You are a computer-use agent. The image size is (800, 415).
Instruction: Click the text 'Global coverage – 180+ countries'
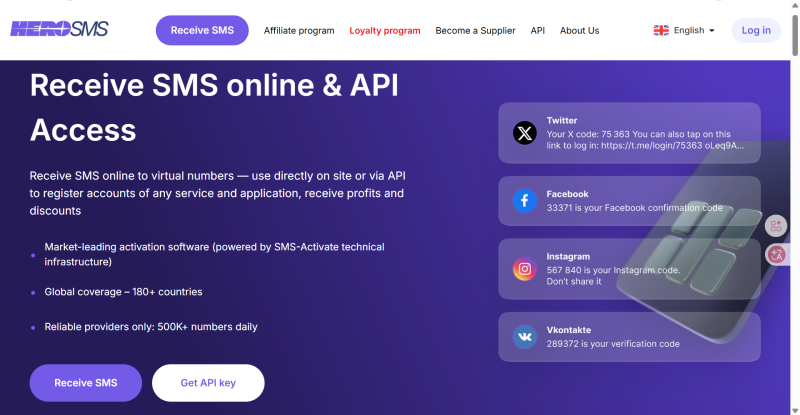coord(123,292)
